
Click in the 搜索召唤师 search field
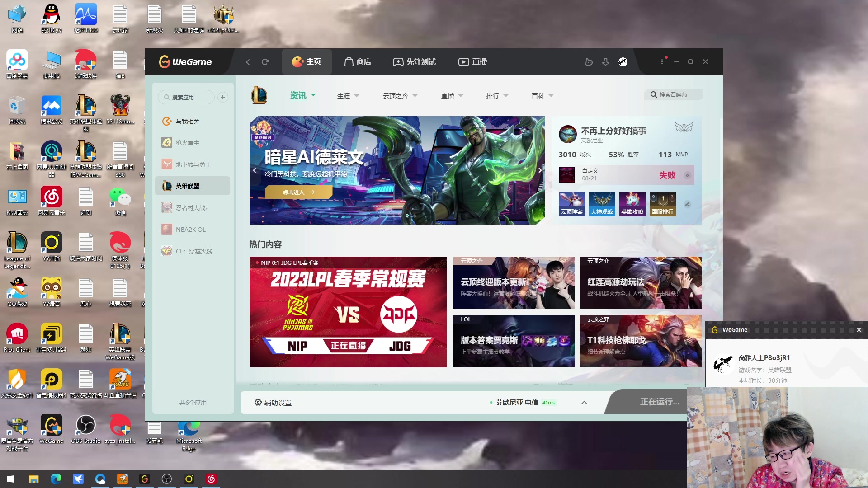(x=673, y=95)
